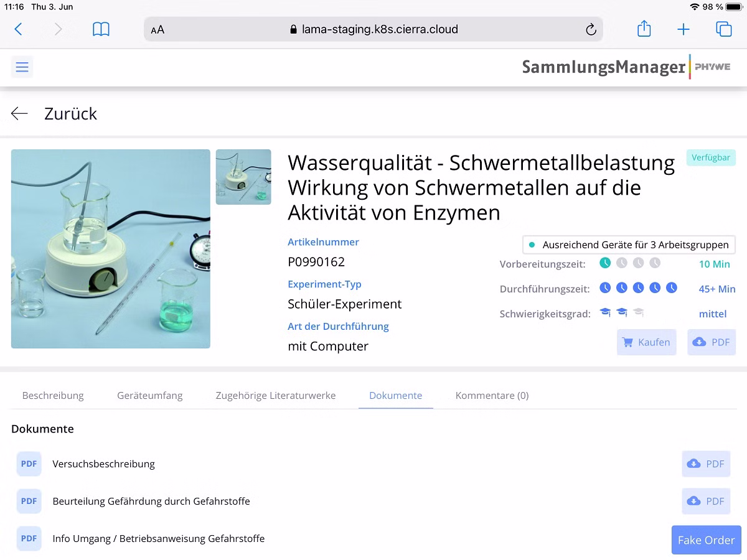Open Safari bookmarks book icon

click(101, 29)
